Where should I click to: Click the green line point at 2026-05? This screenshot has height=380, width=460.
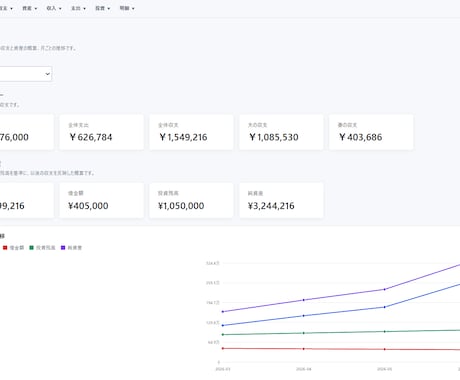pyautogui.click(x=385, y=332)
